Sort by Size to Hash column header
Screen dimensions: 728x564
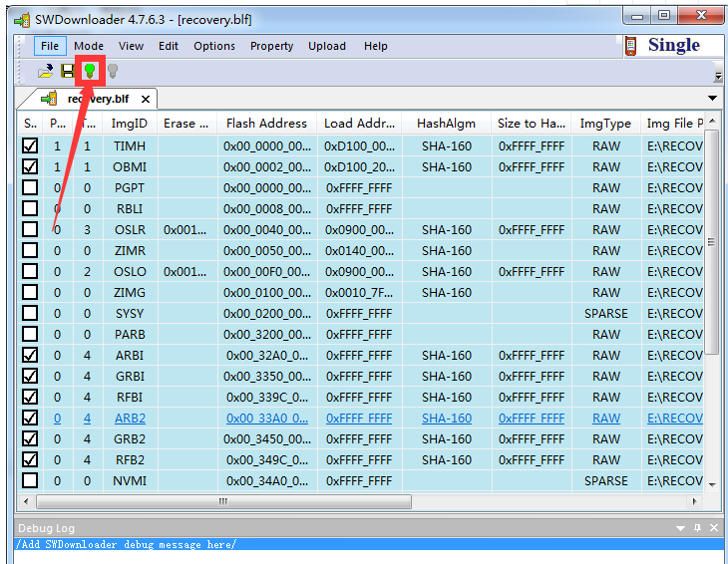(x=532, y=124)
